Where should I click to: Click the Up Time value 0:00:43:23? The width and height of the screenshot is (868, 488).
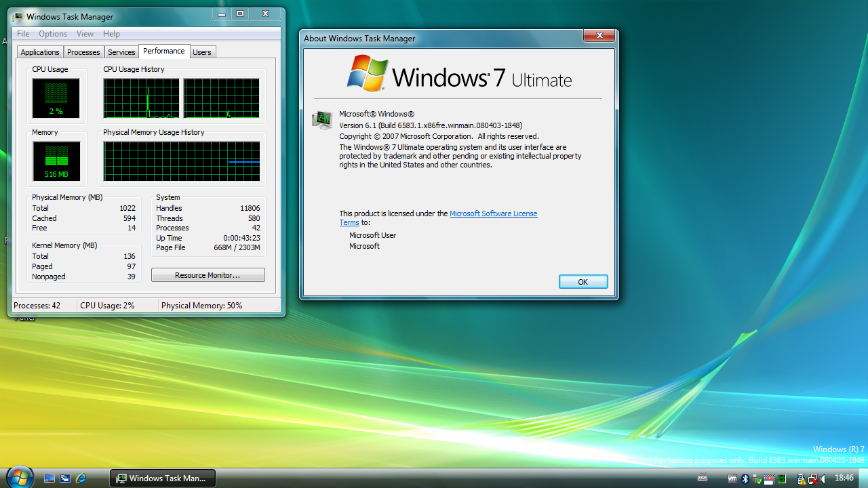pyautogui.click(x=241, y=238)
